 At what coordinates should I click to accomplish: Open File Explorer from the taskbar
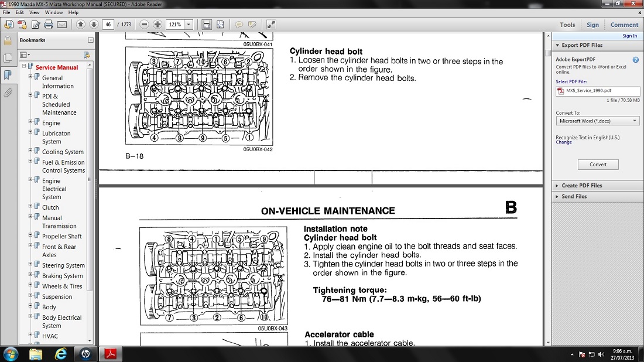tap(36, 354)
